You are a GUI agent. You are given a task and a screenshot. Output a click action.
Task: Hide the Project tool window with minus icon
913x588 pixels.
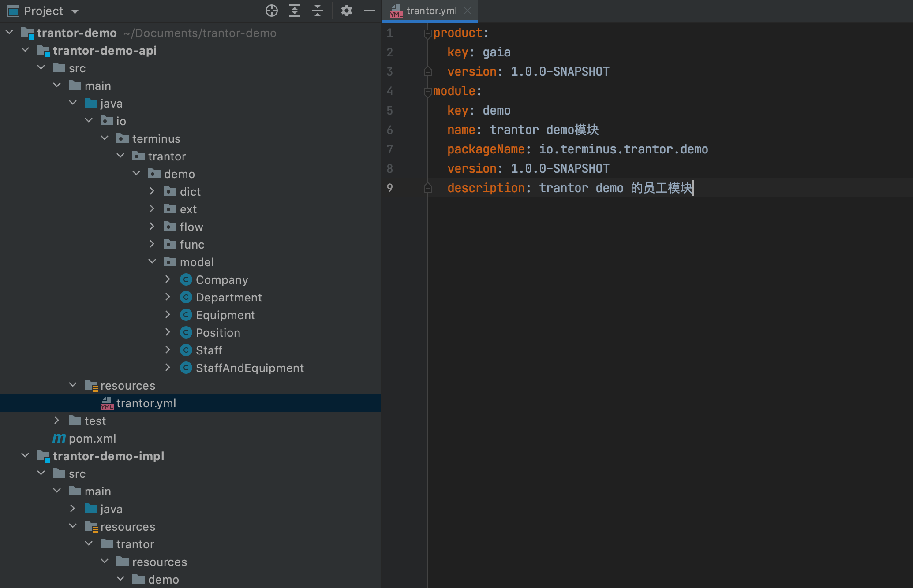click(x=370, y=11)
